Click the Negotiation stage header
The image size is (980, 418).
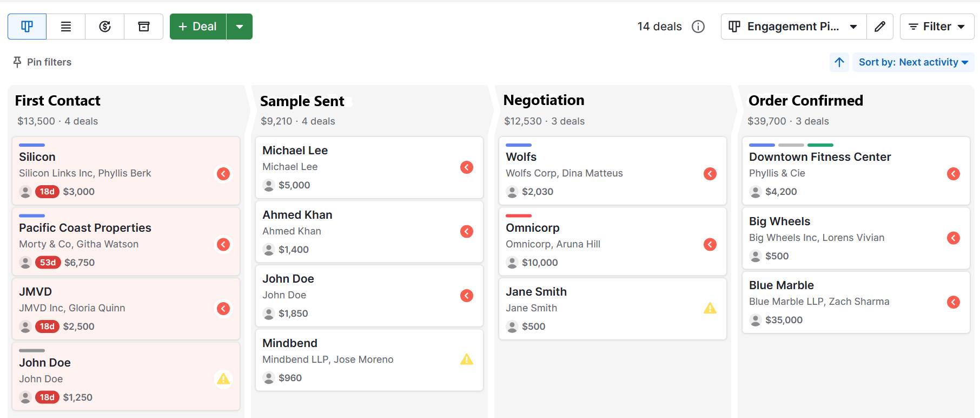[x=544, y=100]
